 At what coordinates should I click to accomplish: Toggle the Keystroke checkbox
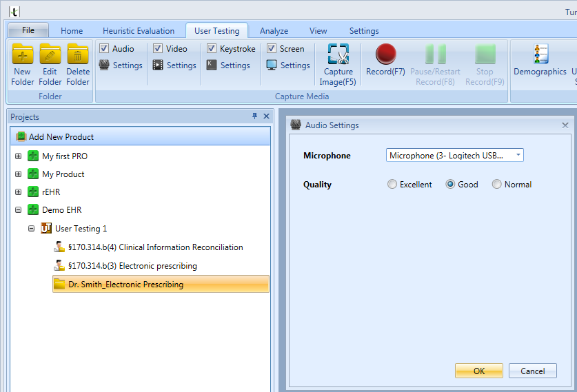212,48
